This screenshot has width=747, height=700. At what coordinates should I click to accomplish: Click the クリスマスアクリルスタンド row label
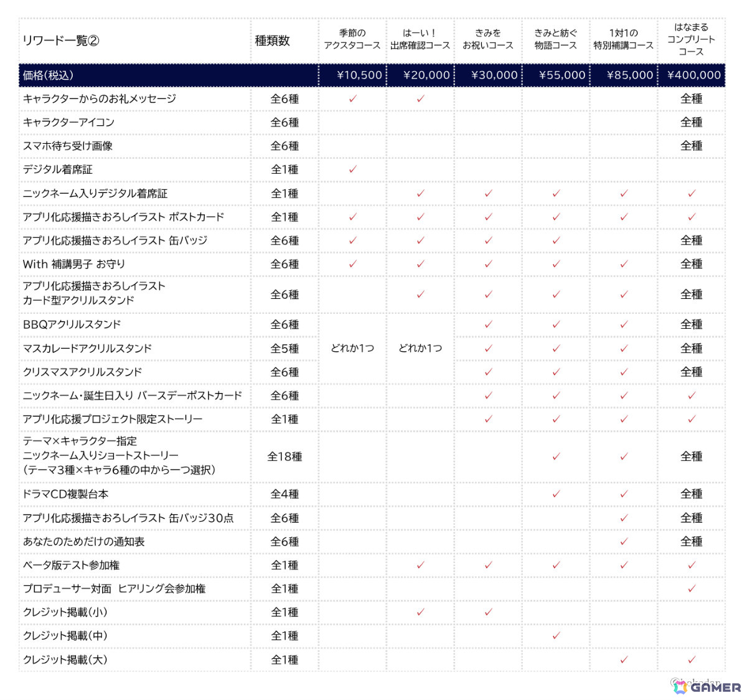tap(82, 372)
